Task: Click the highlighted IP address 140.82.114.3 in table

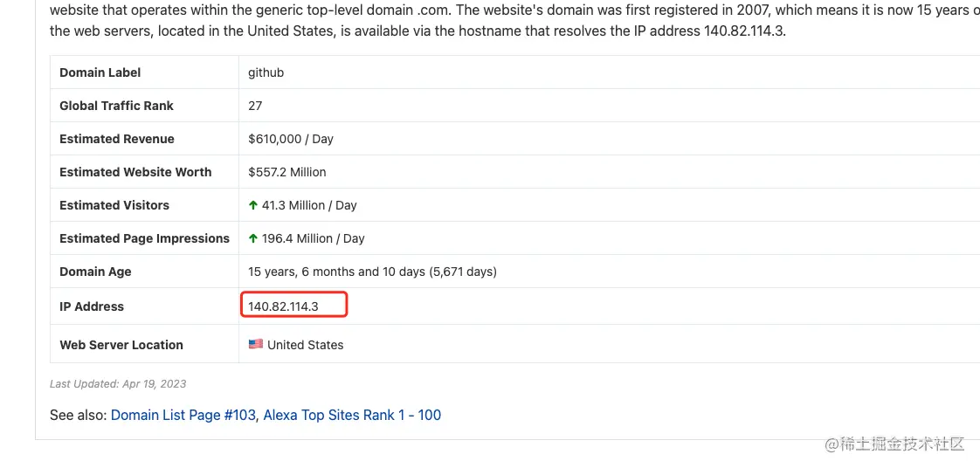Action: click(x=283, y=306)
